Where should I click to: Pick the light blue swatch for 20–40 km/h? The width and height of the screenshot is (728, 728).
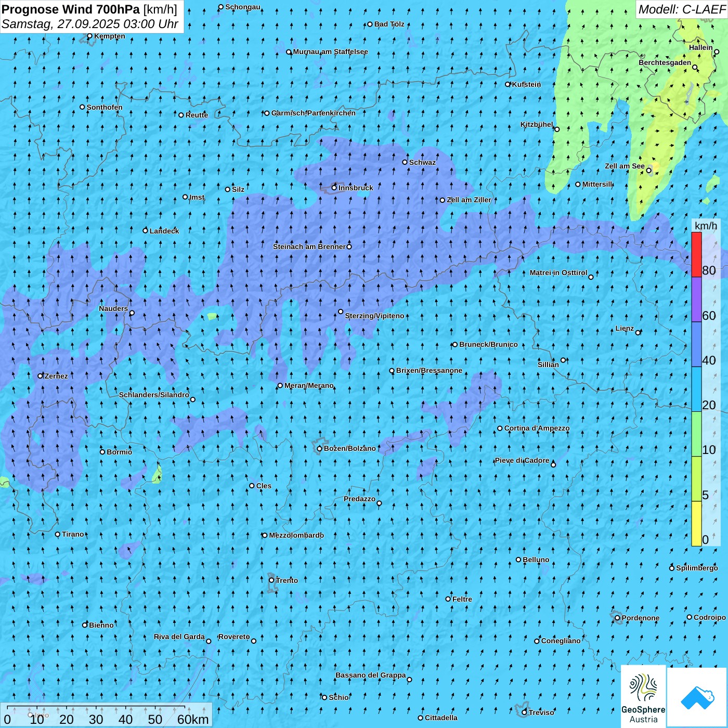(696, 389)
